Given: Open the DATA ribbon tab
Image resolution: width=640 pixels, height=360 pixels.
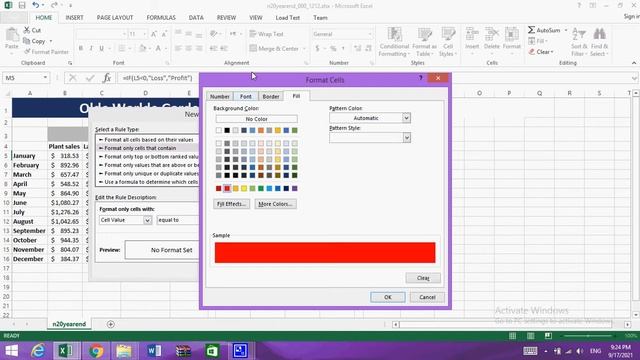Looking at the screenshot, I should coord(196,18).
